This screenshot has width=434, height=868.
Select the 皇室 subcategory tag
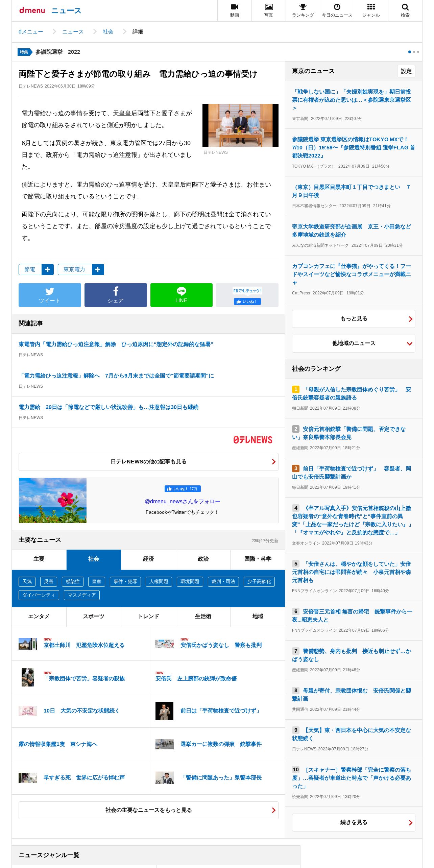coord(97,582)
